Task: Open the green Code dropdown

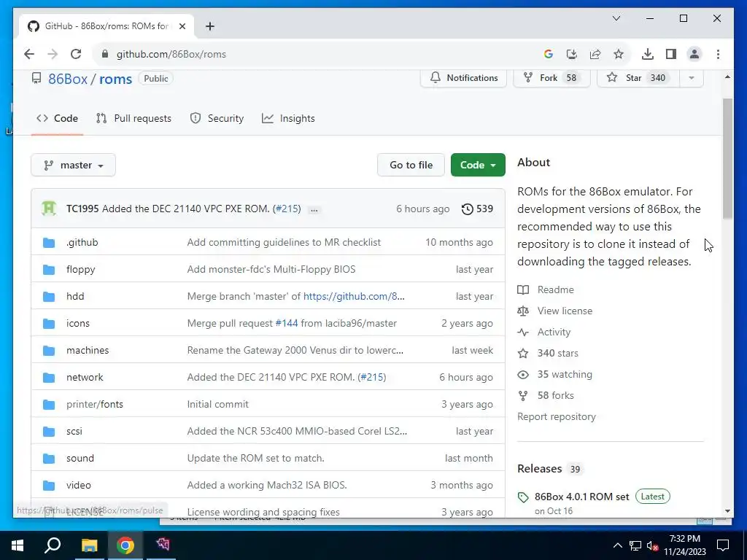Action: coord(478,166)
